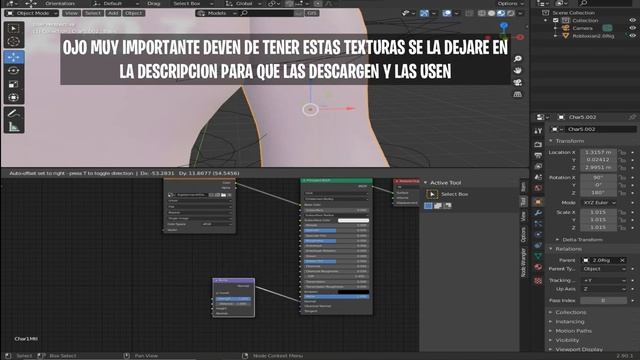This screenshot has height=360, width=640.
Task: Click the Options button at top right
Action: [510, 3]
